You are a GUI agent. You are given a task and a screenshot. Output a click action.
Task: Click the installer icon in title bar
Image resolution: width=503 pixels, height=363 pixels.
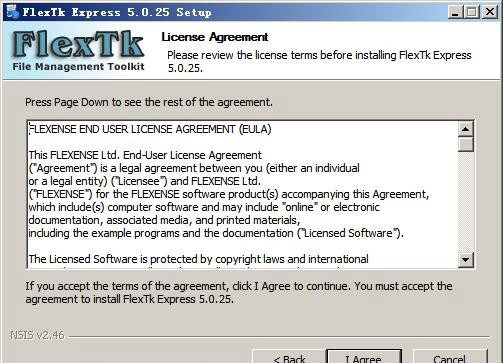coord(12,12)
